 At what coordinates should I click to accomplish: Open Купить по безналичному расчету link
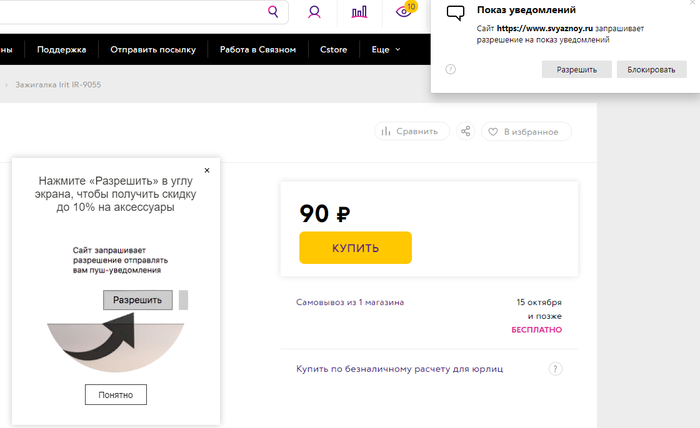(x=399, y=369)
